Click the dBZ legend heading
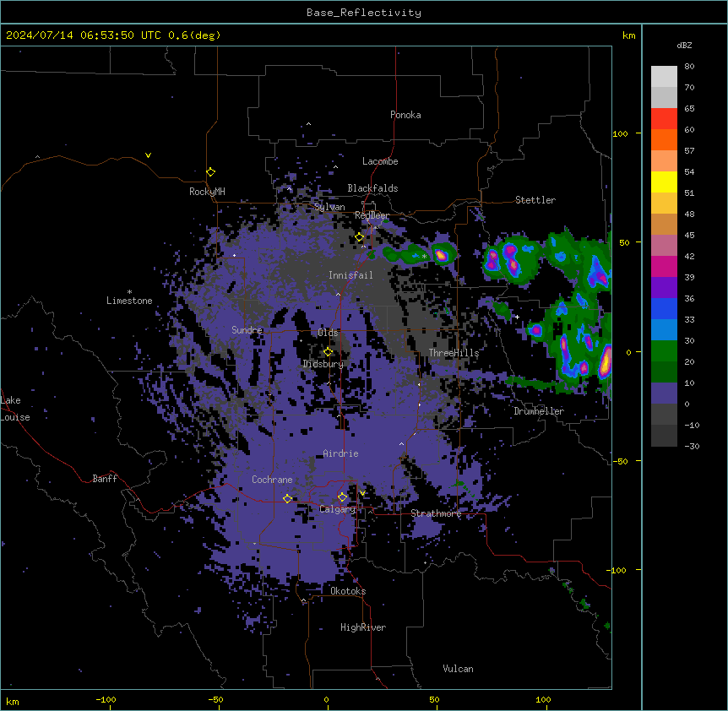 coord(684,46)
